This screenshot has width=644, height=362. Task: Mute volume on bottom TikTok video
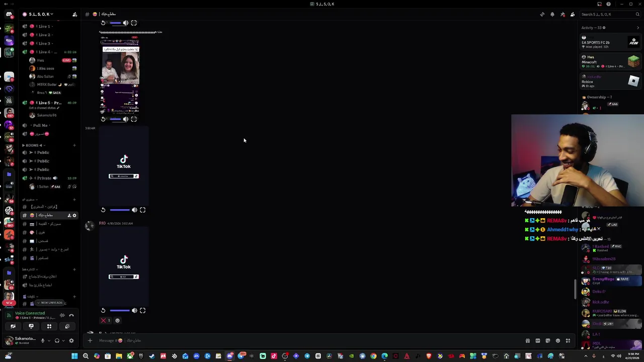(x=134, y=310)
